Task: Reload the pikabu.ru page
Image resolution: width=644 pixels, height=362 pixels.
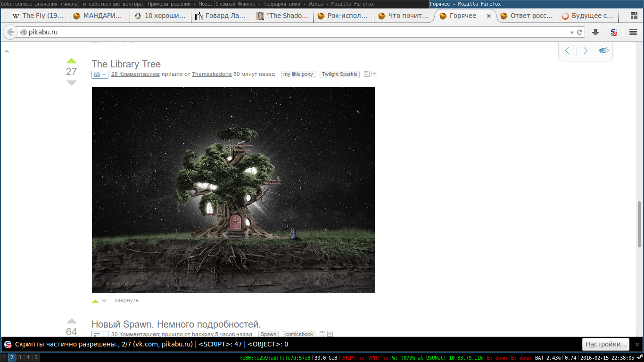Action: pos(580,32)
